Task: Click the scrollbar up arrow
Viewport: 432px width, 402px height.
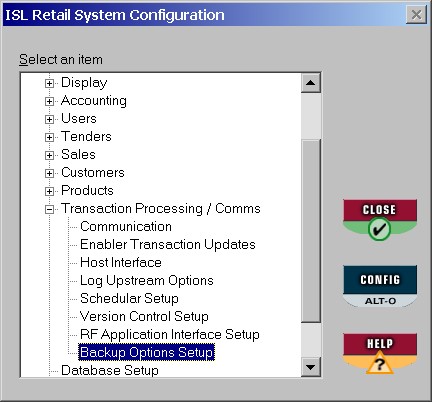Action: [x=311, y=83]
